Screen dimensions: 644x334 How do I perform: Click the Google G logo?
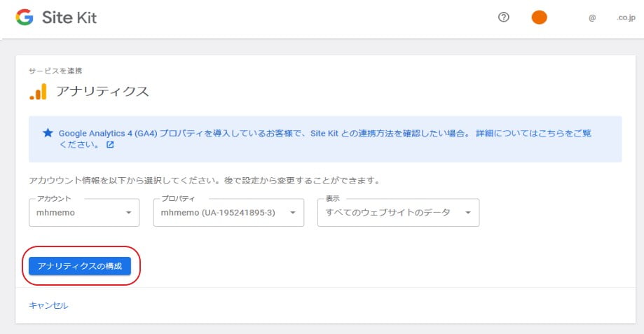25,18
